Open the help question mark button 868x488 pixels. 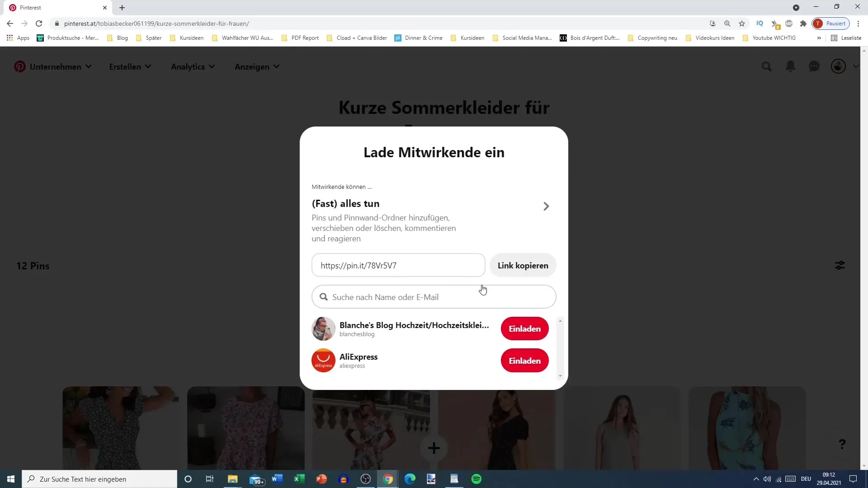coord(842,444)
